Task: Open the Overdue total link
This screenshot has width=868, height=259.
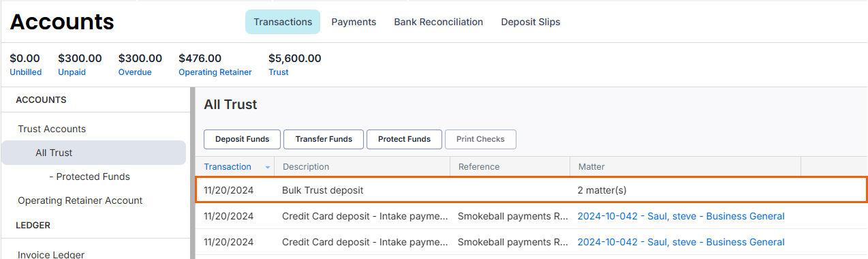Action: 135,72
